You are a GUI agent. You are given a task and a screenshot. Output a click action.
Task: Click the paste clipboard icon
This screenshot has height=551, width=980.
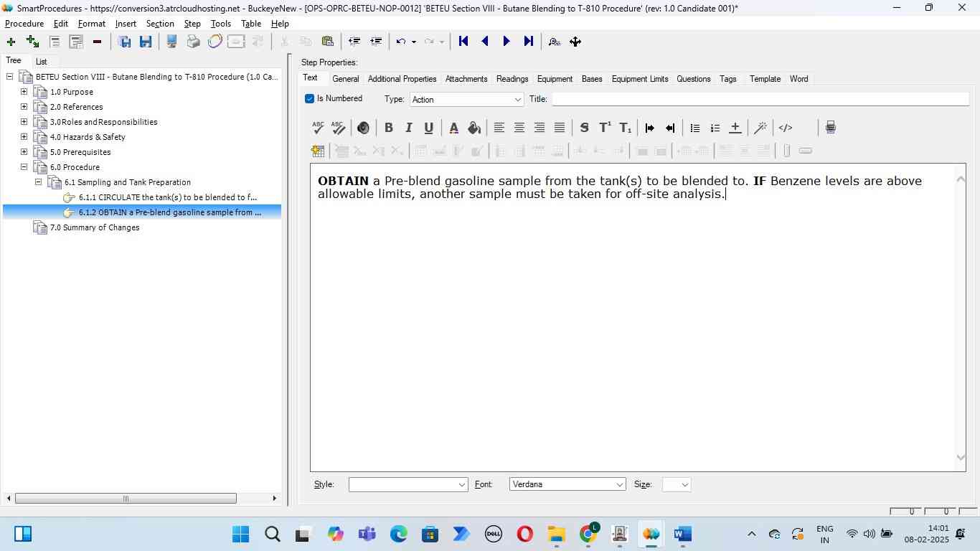point(328,42)
